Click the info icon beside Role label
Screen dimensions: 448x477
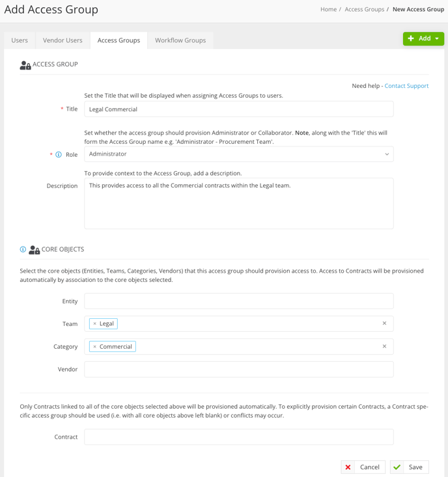59,154
